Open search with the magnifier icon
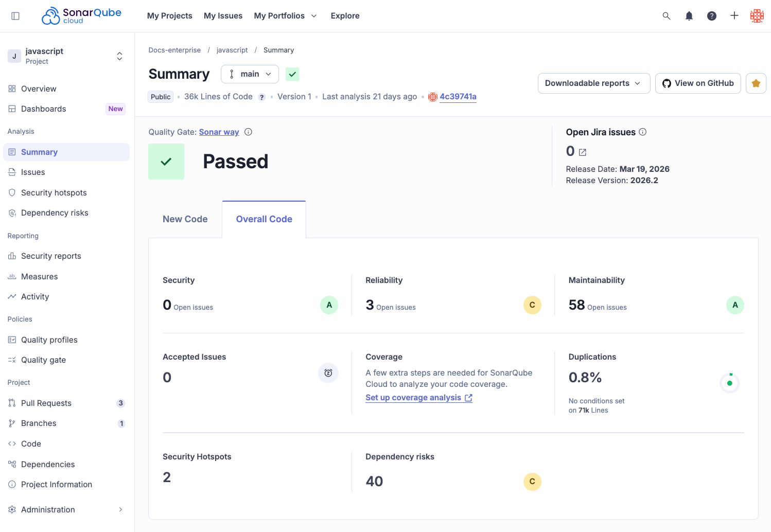771x532 pixels. pyautogui.click(x=667, y=16)
